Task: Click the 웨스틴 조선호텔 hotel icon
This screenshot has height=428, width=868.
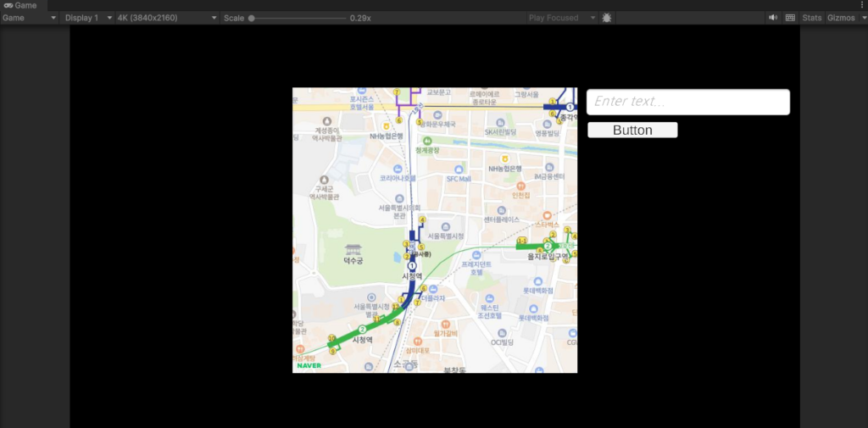Action: point(490,298)
